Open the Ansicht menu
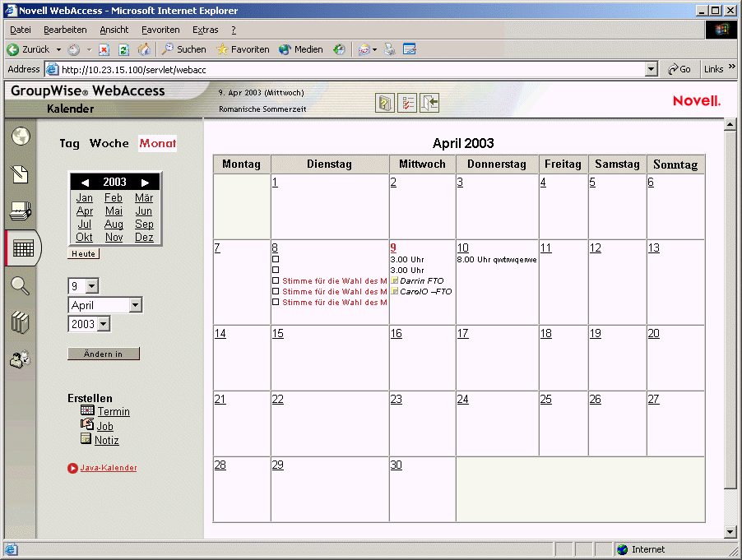 pyautogui.click(x=114, y=30)
